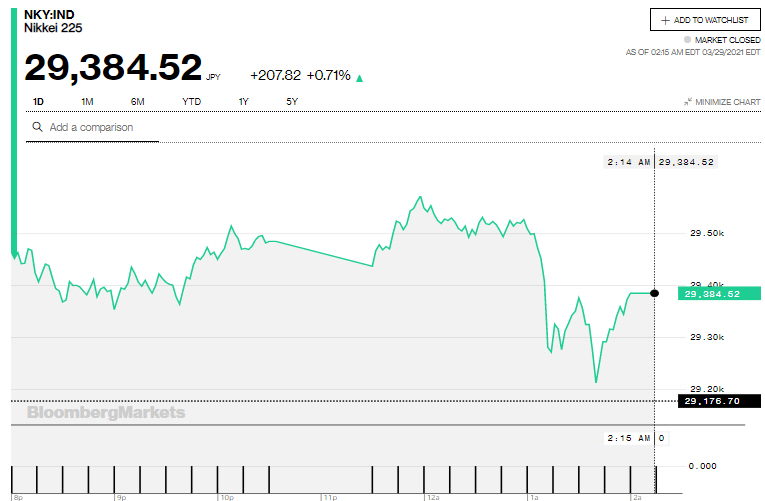The image size is (765, 501).
Task: Click the black current-price dot on chart
Action: click(x=655, y=293)
